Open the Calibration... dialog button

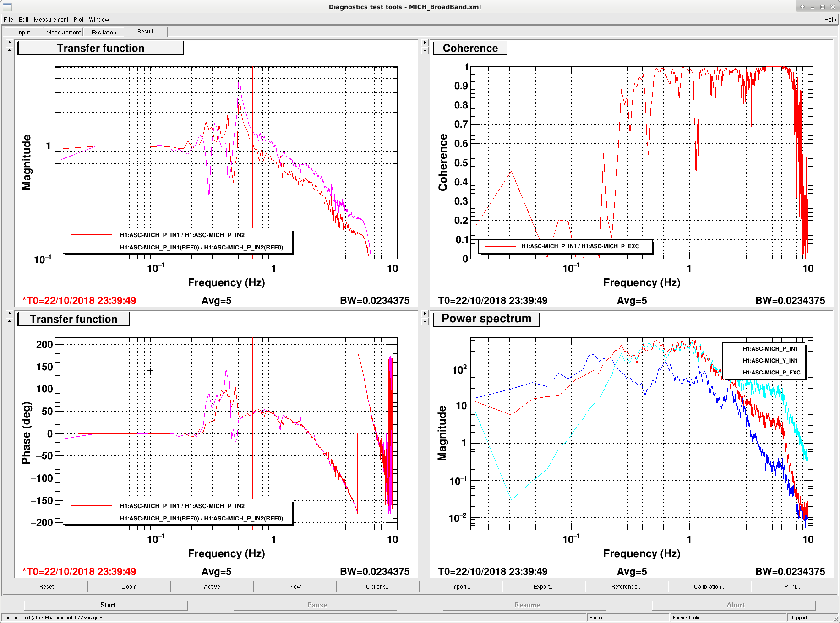(709, 587)
